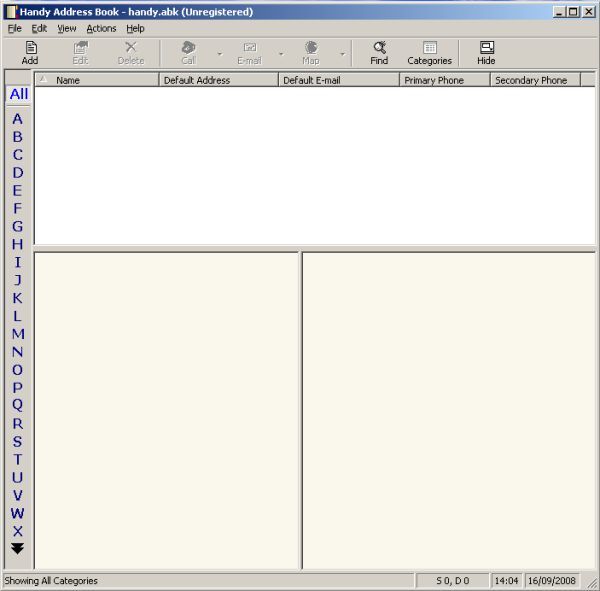
Task: Minimize the Handy Address Book window
Action: pos(559,12)
